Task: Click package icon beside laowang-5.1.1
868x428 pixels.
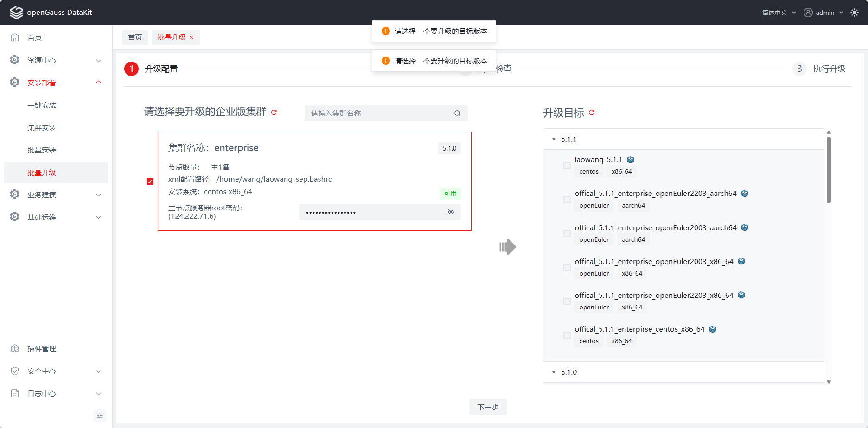Action: [x=631, y=160]
